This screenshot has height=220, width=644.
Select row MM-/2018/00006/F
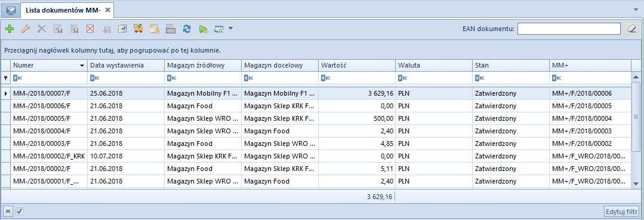[316, 106]
